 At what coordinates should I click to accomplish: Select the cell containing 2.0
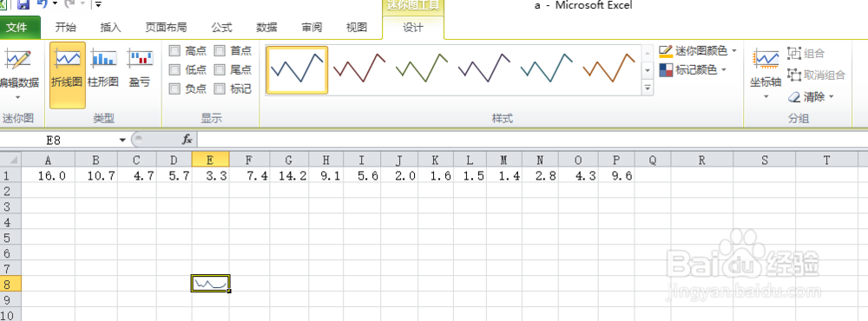tap(399, 176)
